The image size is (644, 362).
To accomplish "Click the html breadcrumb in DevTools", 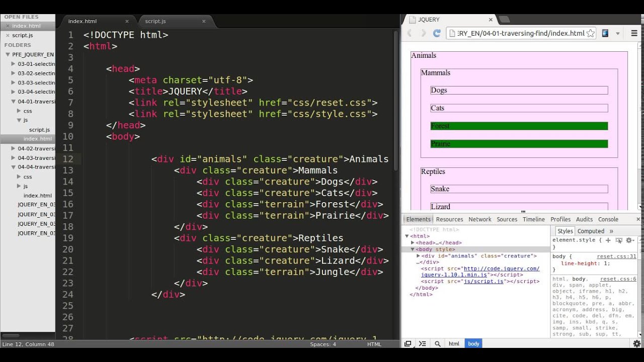I will [x=454, y=344].
